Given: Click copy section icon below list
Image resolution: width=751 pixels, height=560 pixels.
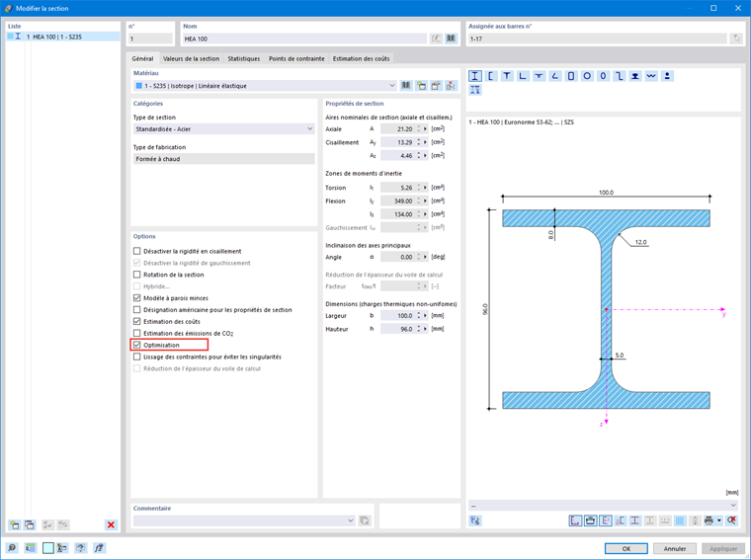Looking at the screenshot, I should 30,524.
